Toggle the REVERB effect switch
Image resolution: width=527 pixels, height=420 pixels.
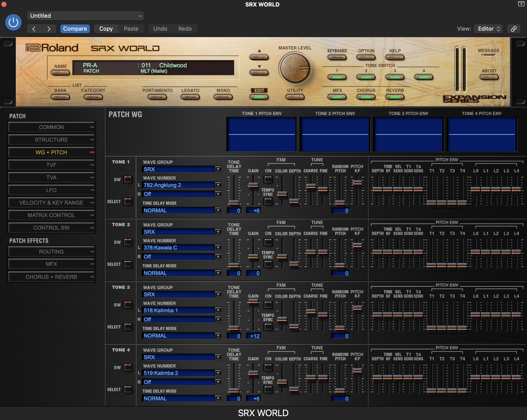(x=395, y=97)
